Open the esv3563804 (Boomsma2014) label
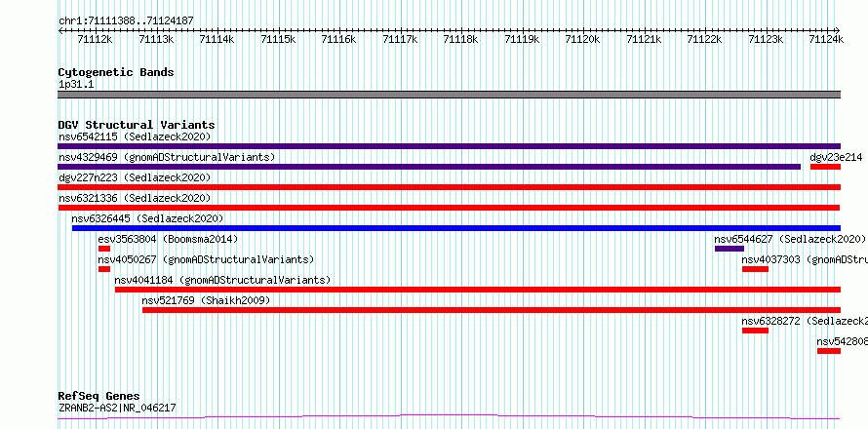The image size is (868, 429). 168,239
